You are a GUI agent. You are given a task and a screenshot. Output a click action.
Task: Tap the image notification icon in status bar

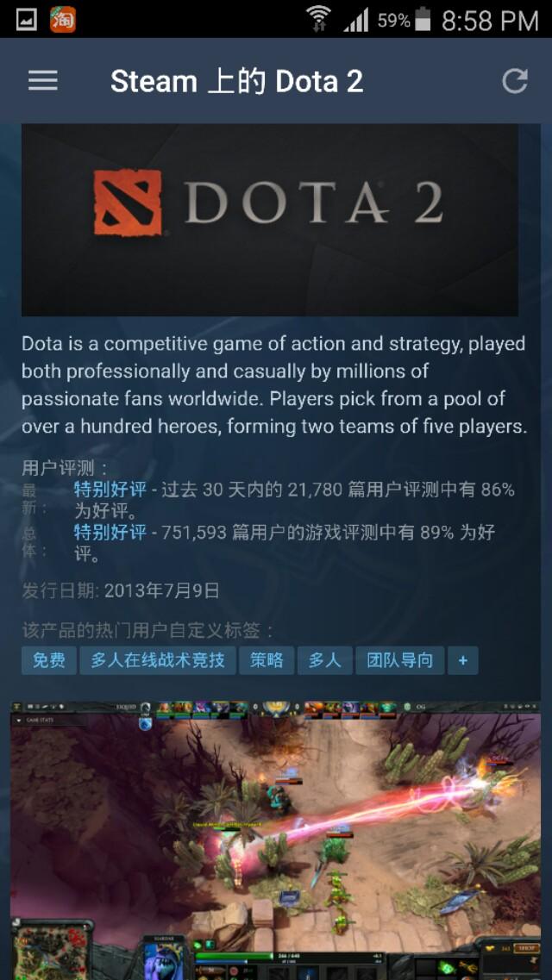(x=26, y=20)
